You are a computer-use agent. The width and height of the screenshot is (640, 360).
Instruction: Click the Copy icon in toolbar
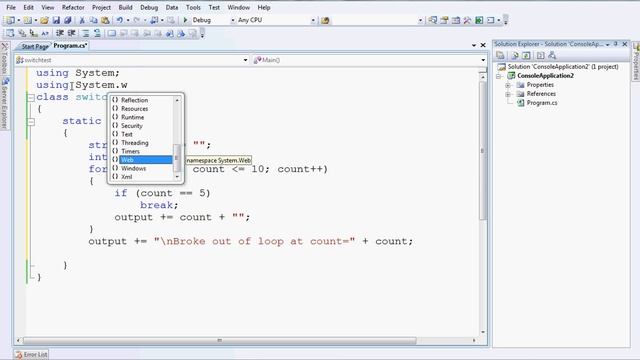(x=93, y=20)
